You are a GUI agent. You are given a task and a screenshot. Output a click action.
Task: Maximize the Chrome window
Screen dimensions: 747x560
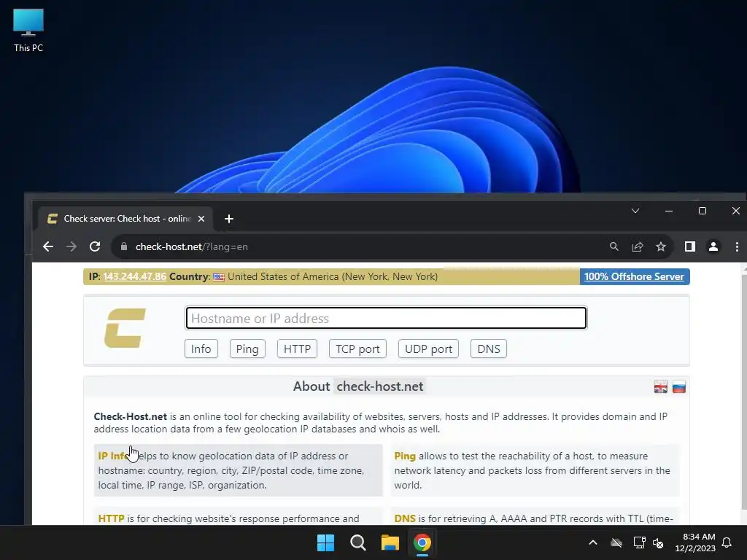click(x=703, y=211)
